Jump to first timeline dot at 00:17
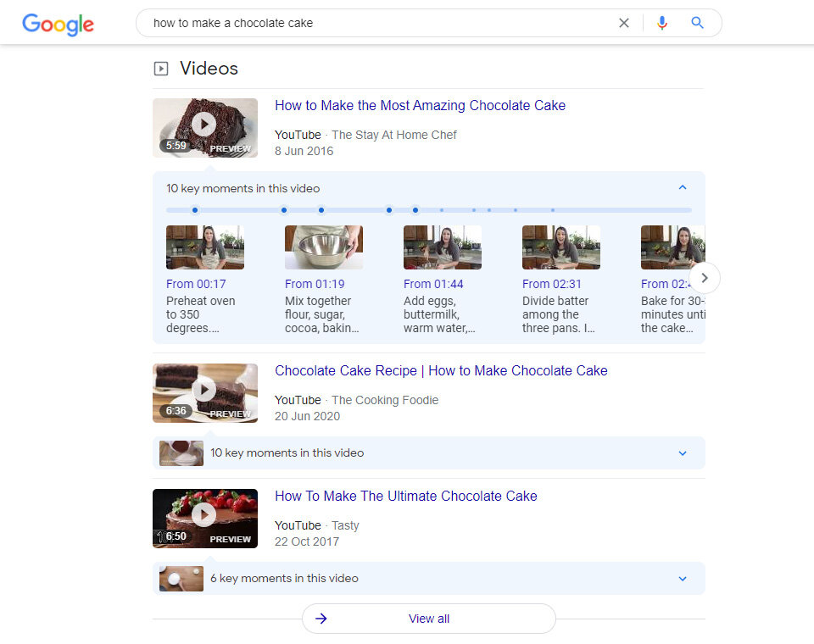The height and width of the screenshot is (644, 814). [x=195, y=210]
